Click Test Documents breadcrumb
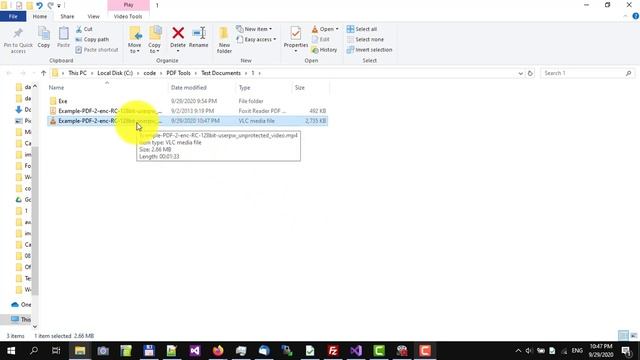The height and width of the screenshot is (360, 640). coord(221,73)
